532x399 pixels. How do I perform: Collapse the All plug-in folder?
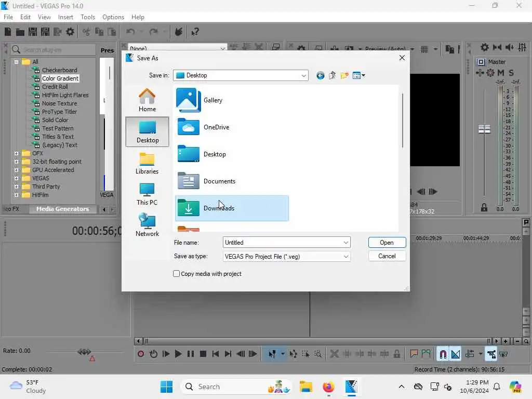click(x=16, y=62)
